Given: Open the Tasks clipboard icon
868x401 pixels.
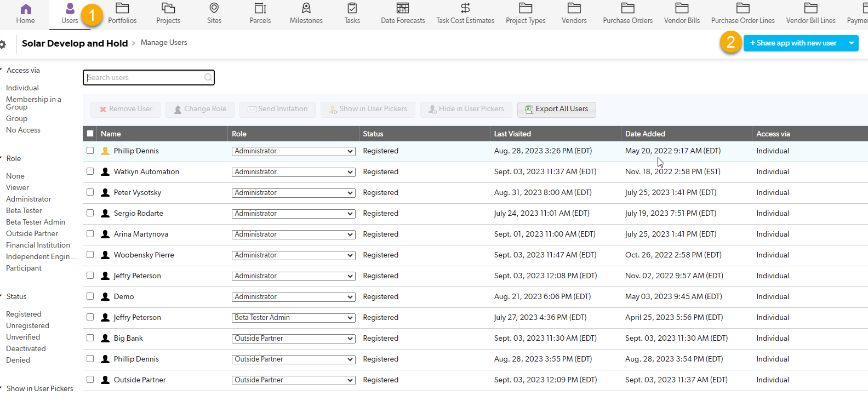Looking at the screenshot, I should [352, 8].
